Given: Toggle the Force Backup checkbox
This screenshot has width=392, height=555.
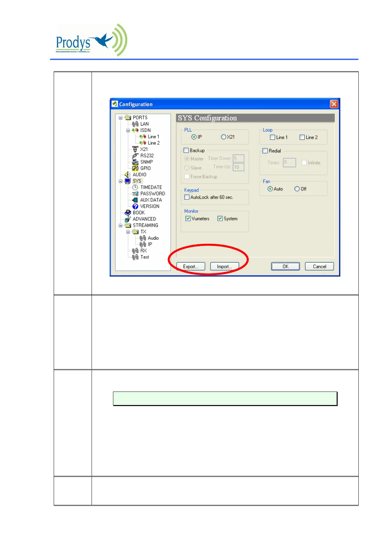Looking at the screenshot, I should click(187, 177).
